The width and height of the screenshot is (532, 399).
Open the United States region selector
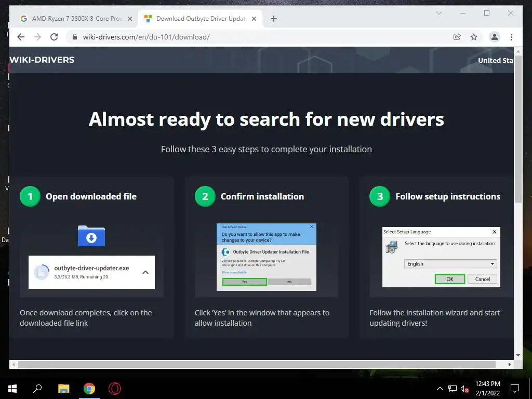[495, 60]
